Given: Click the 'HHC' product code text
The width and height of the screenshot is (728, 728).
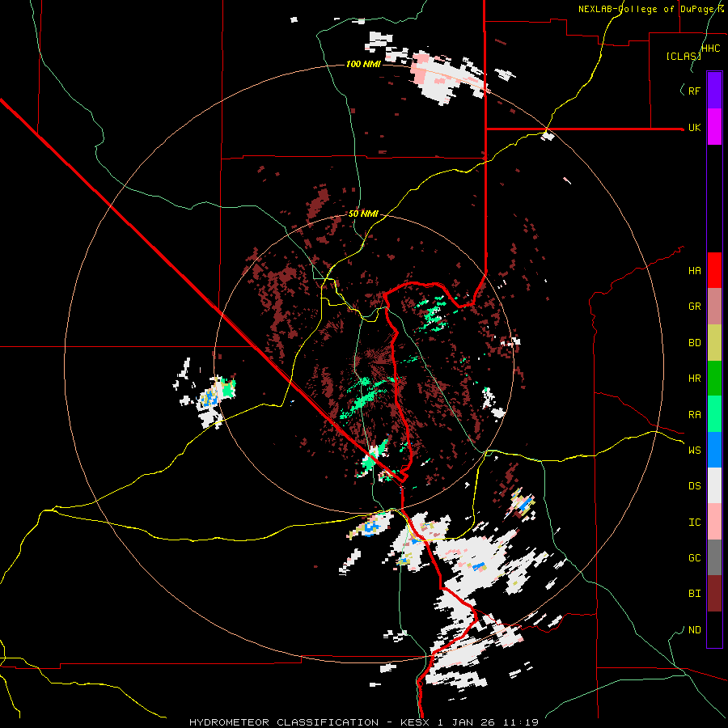Looking at the screenshot, I should click(710, 49).
